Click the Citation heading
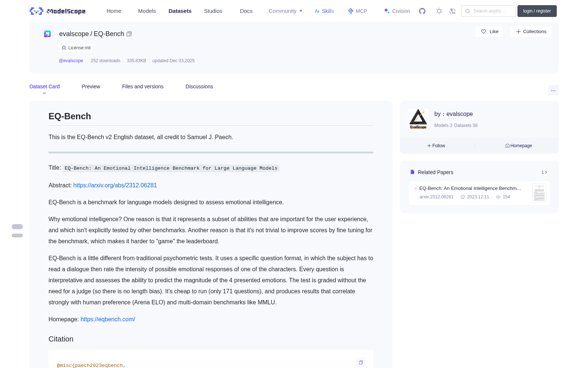The width and height of the screenshot is (588, 368). click(x=61, y=339)
